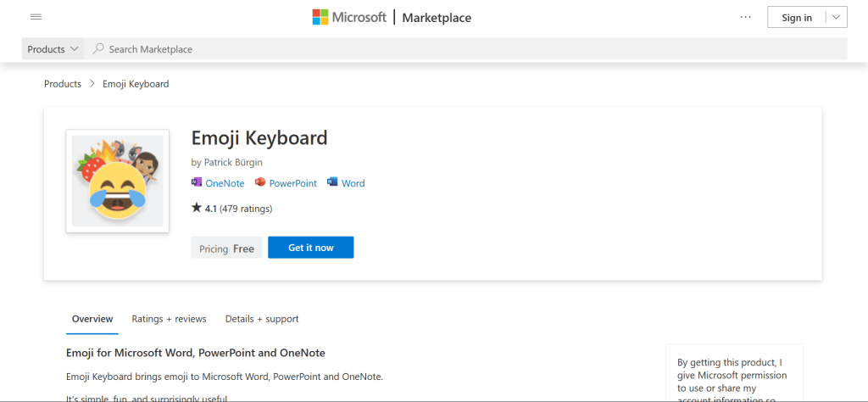Expand the Products dropdown
The height and width of the screenshot is (402, 868).
point(53,49)
